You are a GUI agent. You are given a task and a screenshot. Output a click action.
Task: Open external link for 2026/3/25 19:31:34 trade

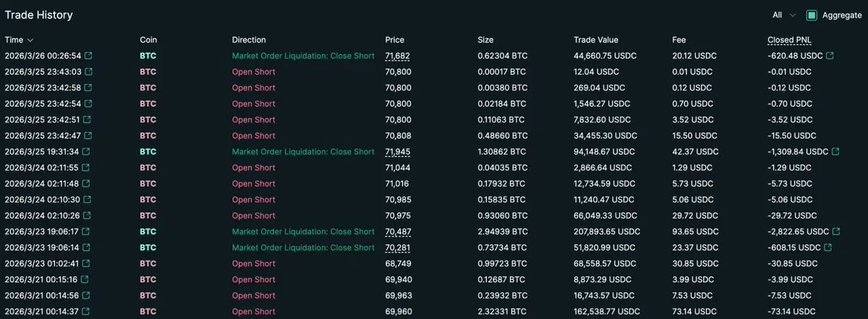click(86, 152)
